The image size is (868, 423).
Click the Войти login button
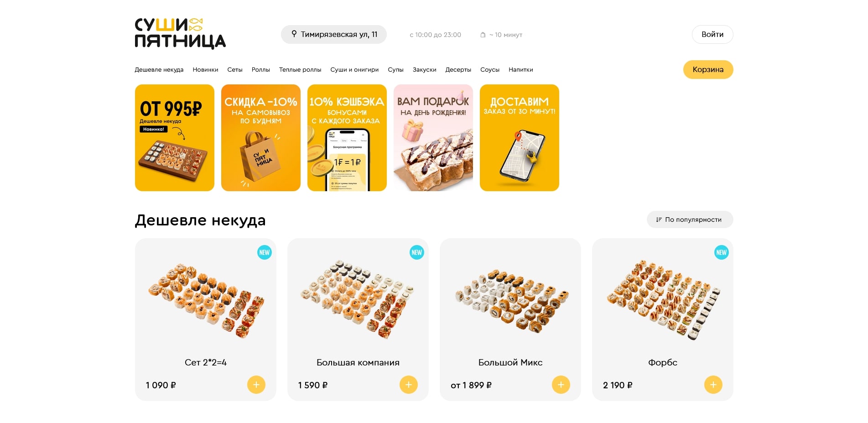pos(712,34)
